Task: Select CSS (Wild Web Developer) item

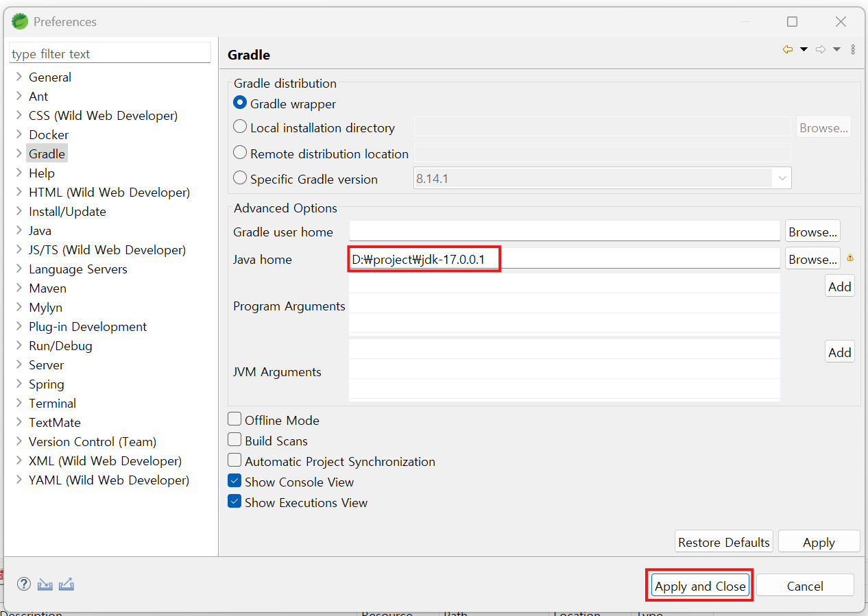Action: [103, 115]
